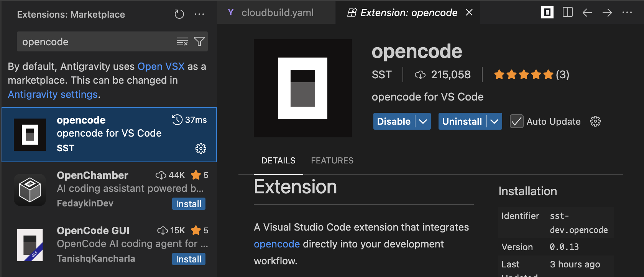Screen dimensions: 644x277
Task: Click the large opencode extension logo
Action: (x=303, y=88)
